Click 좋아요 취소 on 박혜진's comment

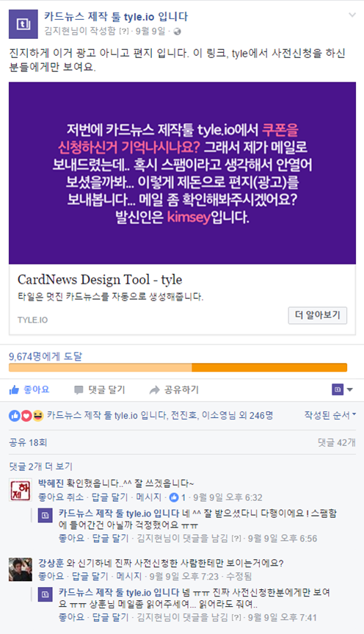tap(61, 497)
